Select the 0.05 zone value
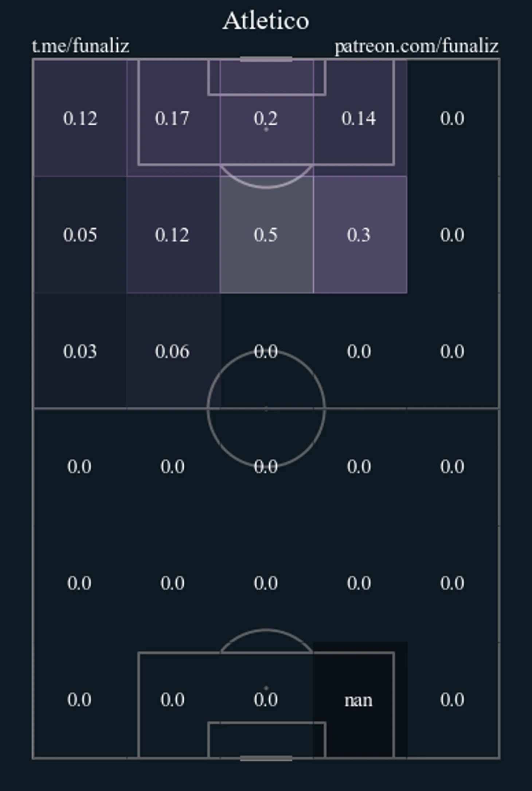 (80, 235)
